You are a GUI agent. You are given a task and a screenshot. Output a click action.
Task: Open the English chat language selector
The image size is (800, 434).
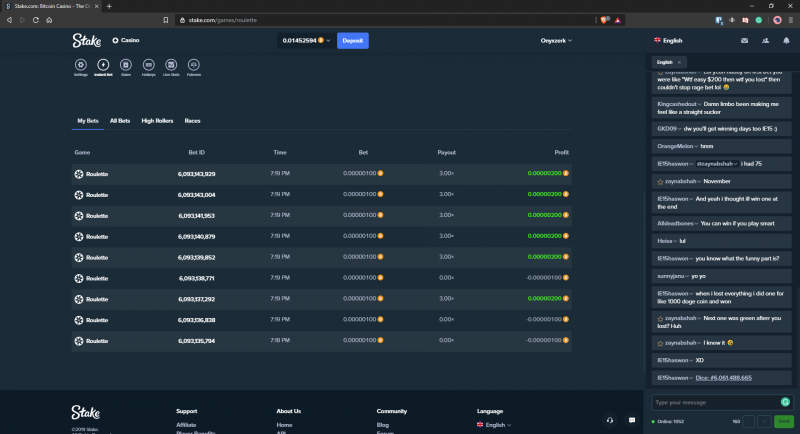tap(668, 40)
